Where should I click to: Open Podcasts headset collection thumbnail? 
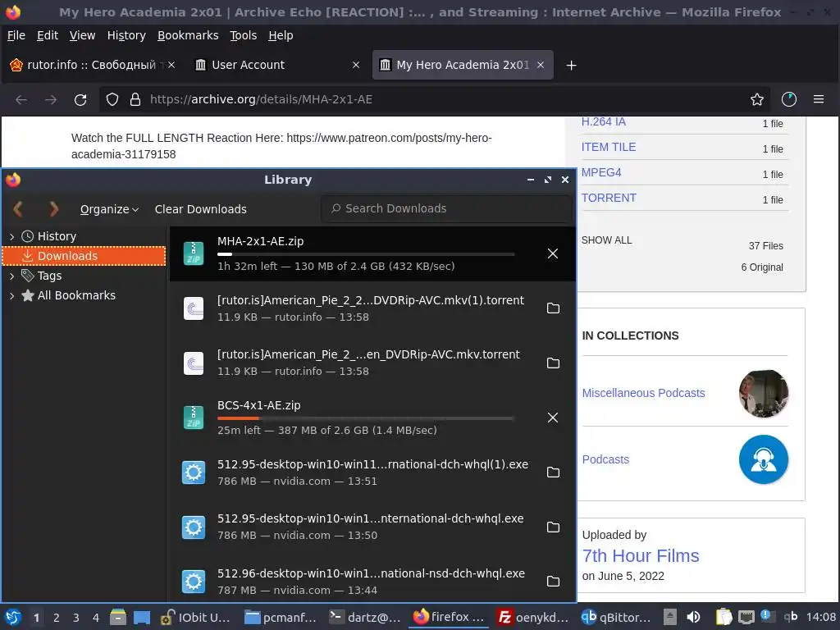click(764, 459)
